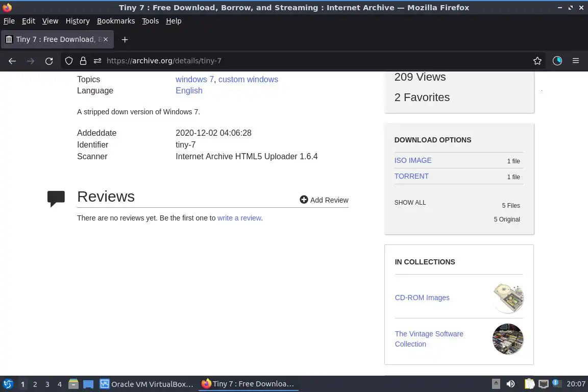The width and height of the screenshot is (588, 392).
Task: Open the volume speaker tray icon
Action: pos(510,384)
